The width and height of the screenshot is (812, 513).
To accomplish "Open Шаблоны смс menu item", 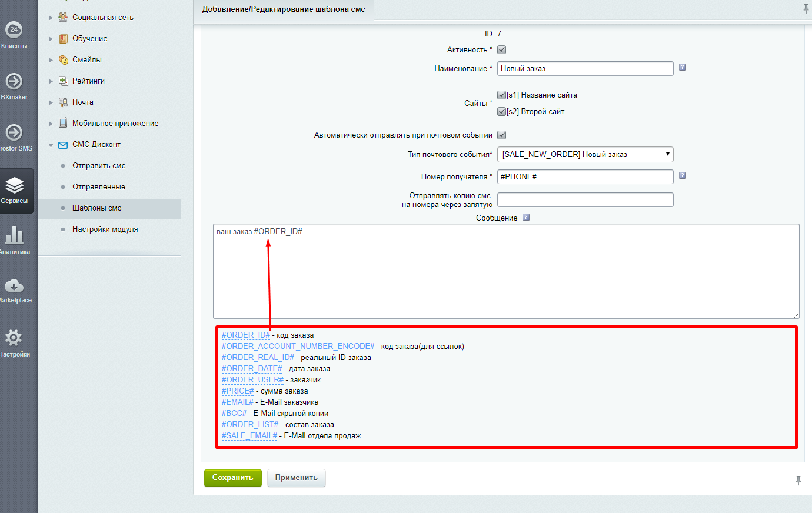I will [x=96, y=208].
